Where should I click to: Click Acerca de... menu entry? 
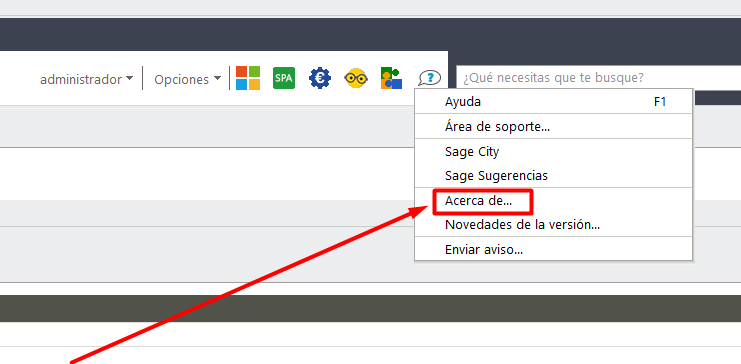click(x=553, y=201)
